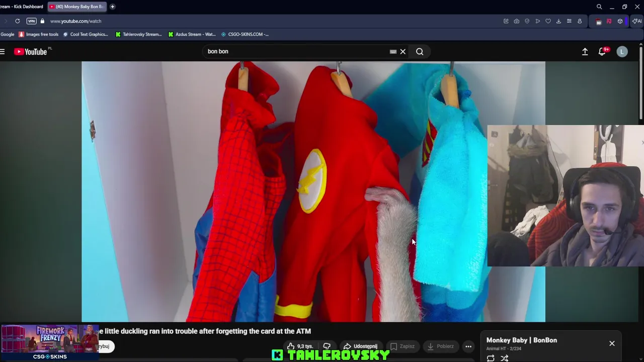Click the video title about little duckling
Image resolution: width=644 pixels, height=362 pixels.
coord(205,331)
